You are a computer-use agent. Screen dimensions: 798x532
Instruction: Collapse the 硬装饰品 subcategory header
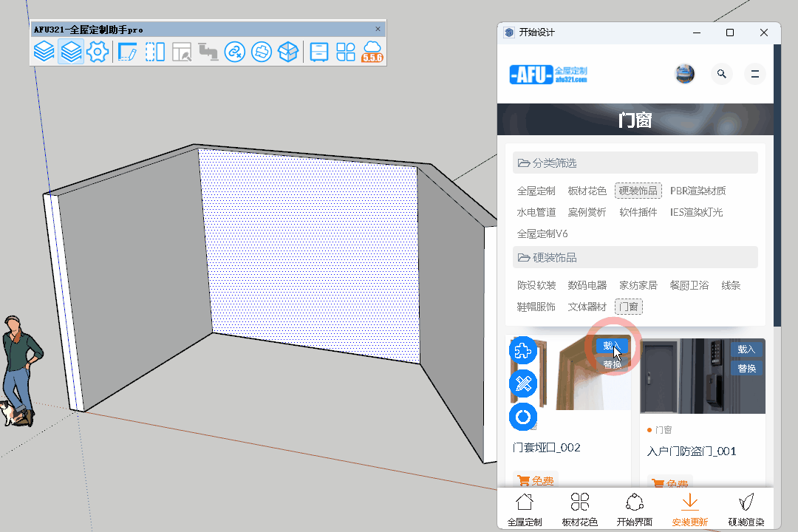coord(635,258)
